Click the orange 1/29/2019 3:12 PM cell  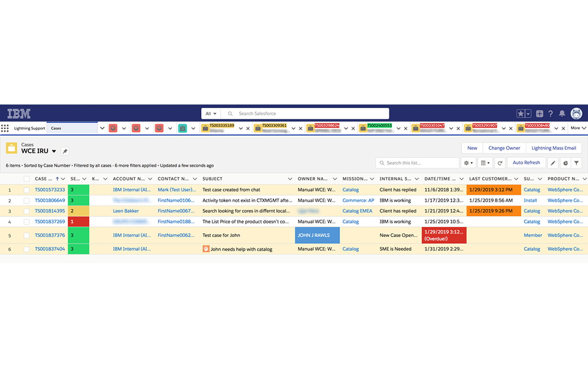coord(494,190)
